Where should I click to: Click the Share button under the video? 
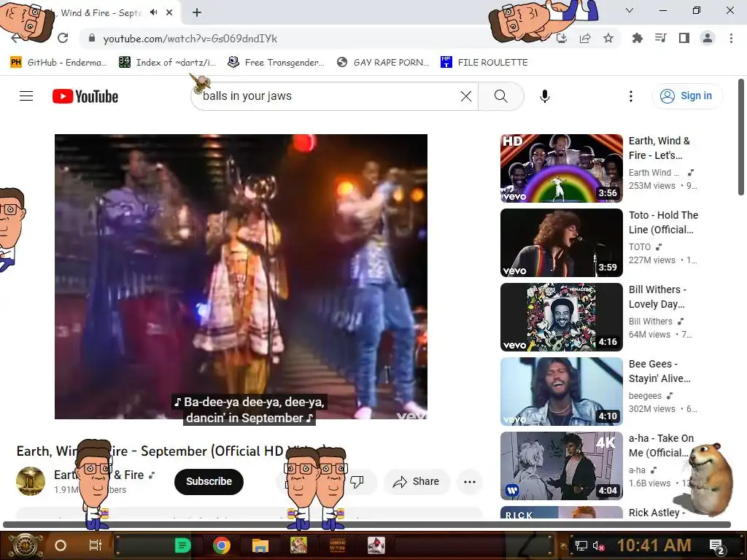click(x=416, y=481)
